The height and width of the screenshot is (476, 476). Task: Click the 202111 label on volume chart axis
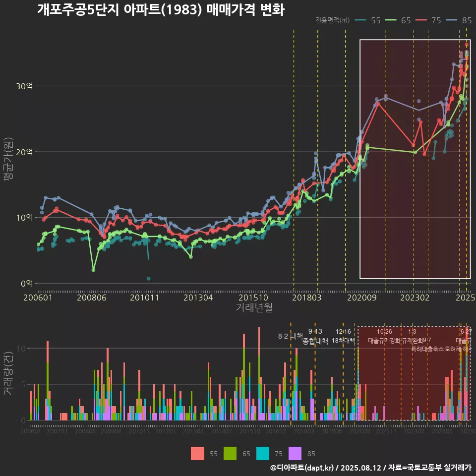point(386,431)
